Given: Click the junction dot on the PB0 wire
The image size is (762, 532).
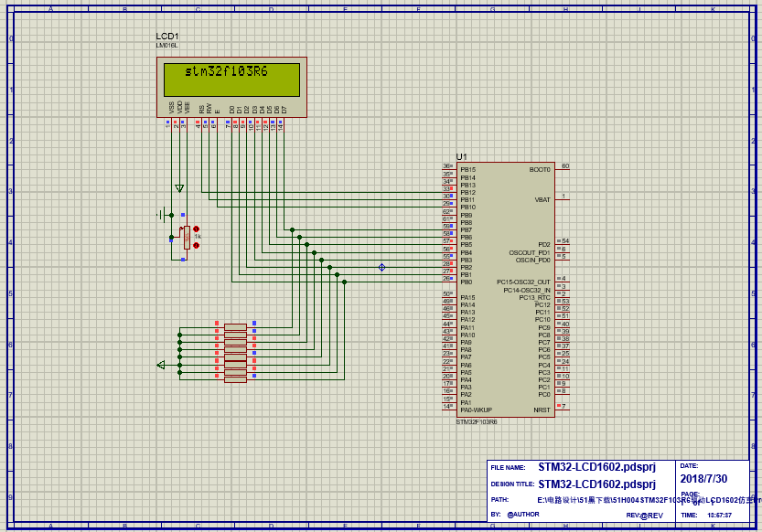Looking at the screenshot, I should (x=345, y=282).
